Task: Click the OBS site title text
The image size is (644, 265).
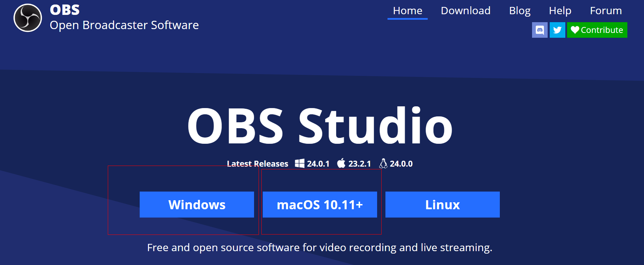Action: [x=65, y=10]
